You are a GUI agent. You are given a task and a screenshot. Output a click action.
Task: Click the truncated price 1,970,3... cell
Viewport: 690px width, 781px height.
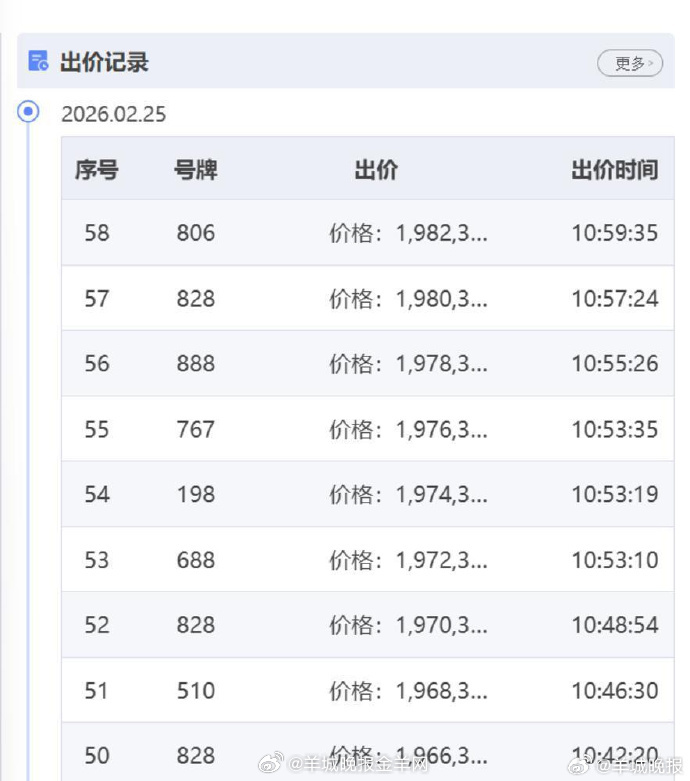408,625
